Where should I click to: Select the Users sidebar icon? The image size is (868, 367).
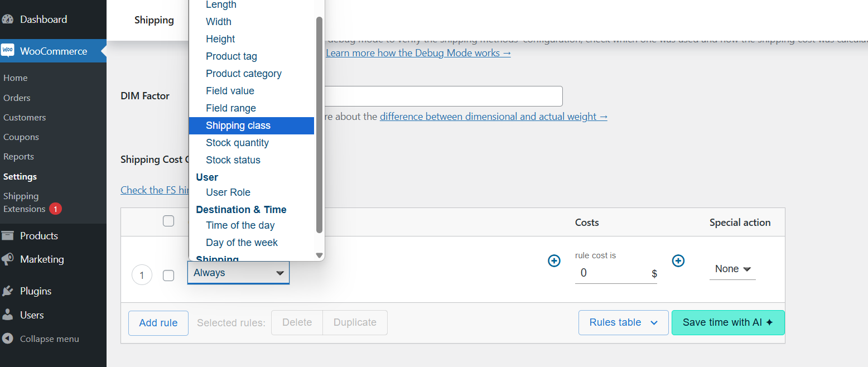pos(8,315)
